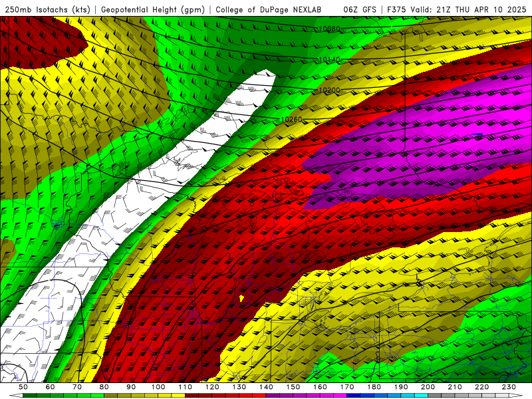Click the 150 value on the color scale
The width and height of the screenshot is (532, 399).
click(293, 387)
